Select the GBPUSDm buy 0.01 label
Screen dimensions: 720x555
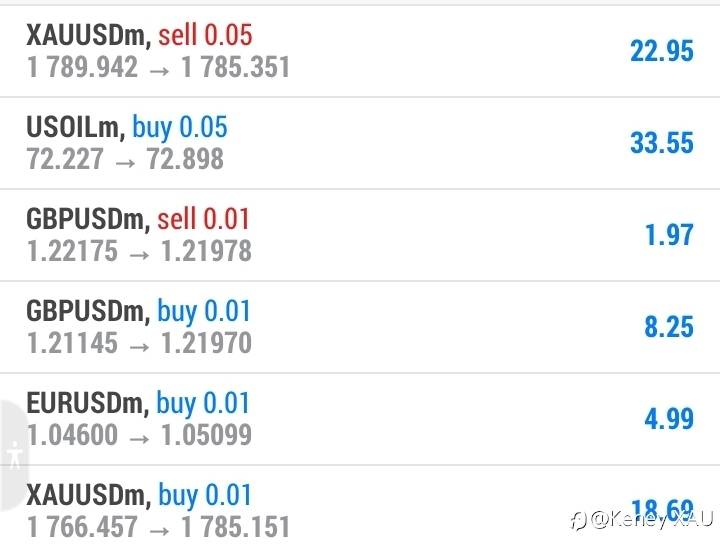pyautogui.click(x=138, y=311)
